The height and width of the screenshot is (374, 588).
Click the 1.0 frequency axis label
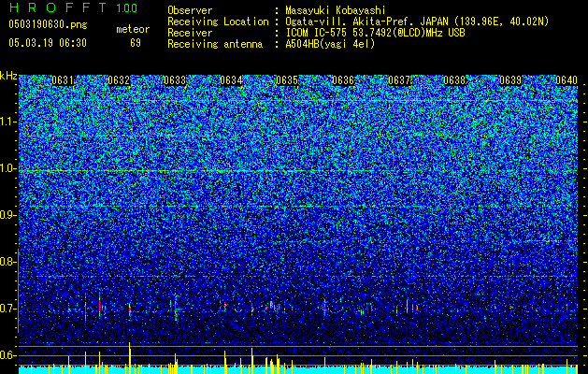tap(7, 168)
